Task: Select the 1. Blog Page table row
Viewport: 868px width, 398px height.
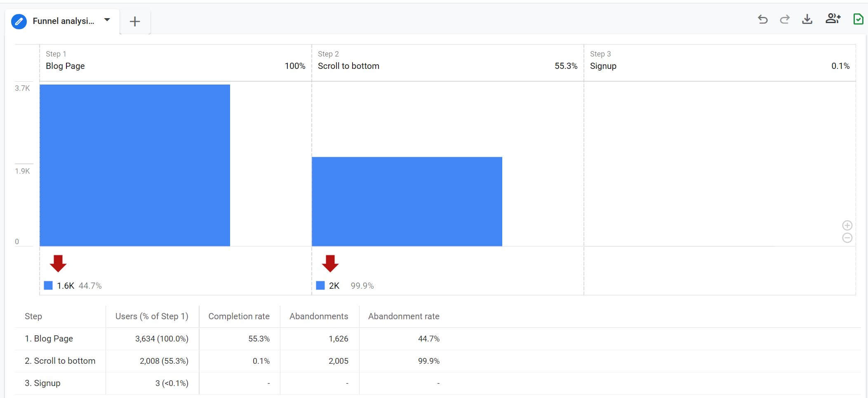Action: click(x=438, y=339)
